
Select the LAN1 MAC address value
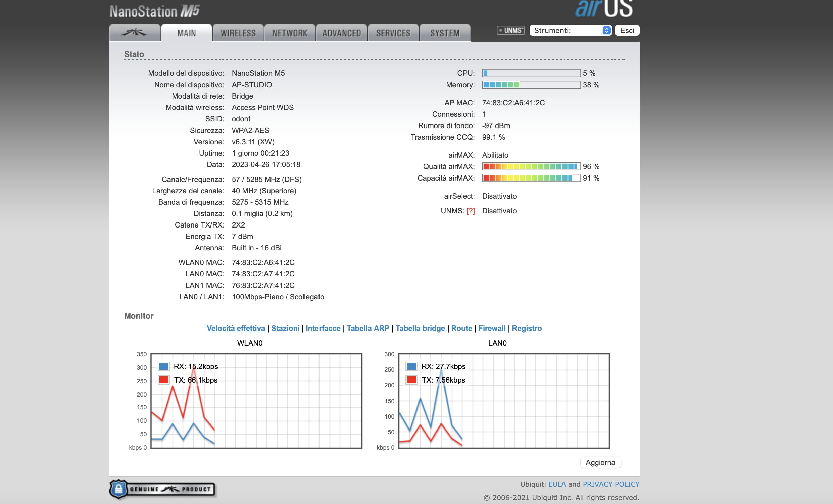coord(263,285)
